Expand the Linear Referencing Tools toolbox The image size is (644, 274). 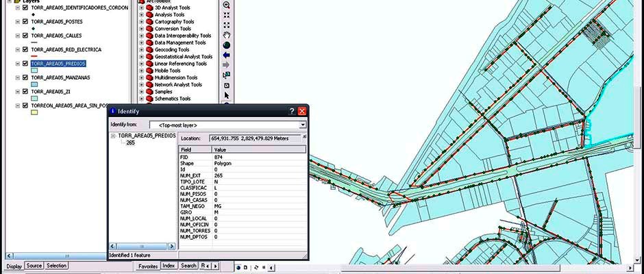tap(141, 63)
